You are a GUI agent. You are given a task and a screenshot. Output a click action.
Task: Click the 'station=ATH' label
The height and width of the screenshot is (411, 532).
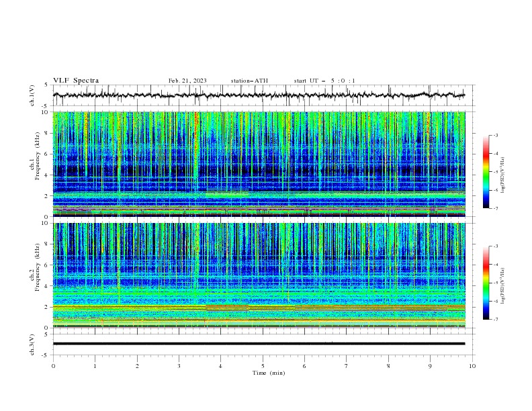click(x=249, y=81)
